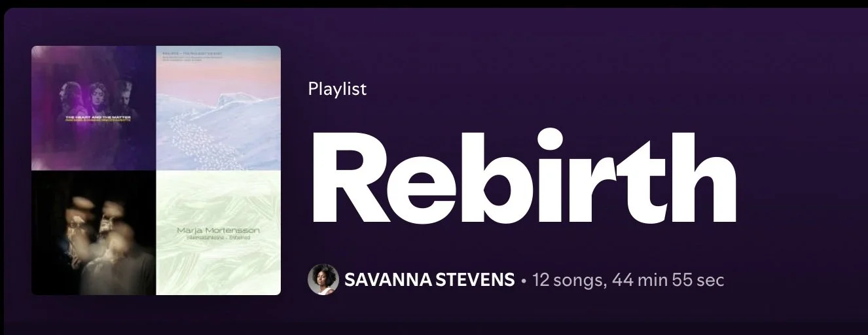Click the '44 min 55 sec' duration text
The image size is (868, 335).
coord(668,280)
